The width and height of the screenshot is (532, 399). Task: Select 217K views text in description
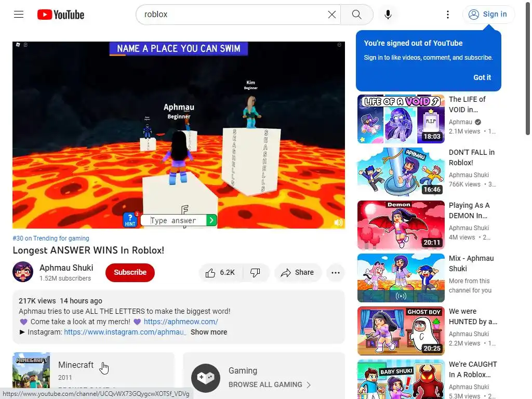pyautogui.click(x=37, y=301)
